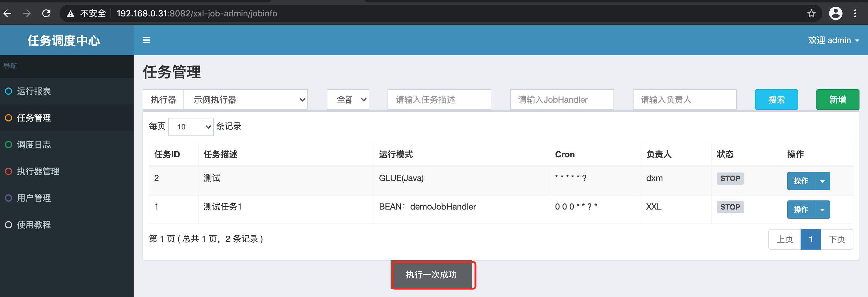This screenshot has height=297, width=868.
Task: Click the 上页 previous page button
Action: [785, 239]
